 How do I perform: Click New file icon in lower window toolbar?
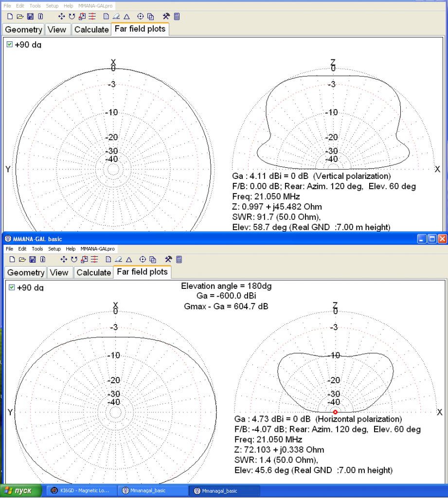[12, 259]
